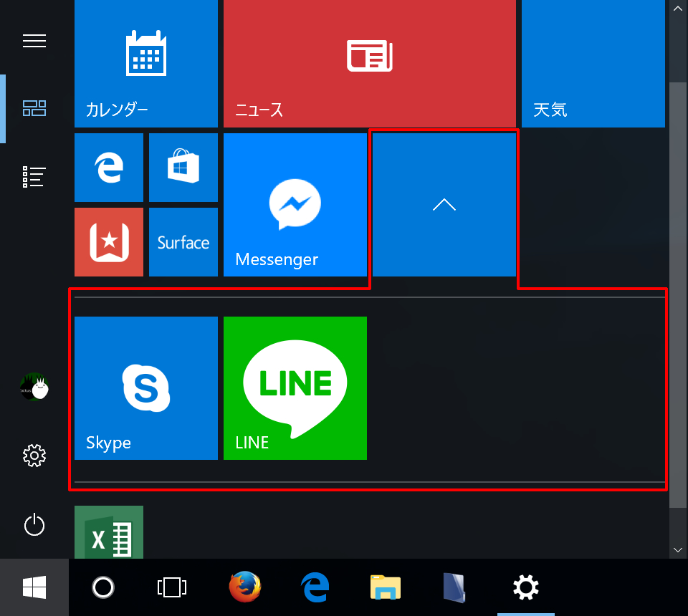Screen dimensions: 688x616
Task: Launch Firefox from the taskbar
Action: pyautogui.click(x=245, y=587)
